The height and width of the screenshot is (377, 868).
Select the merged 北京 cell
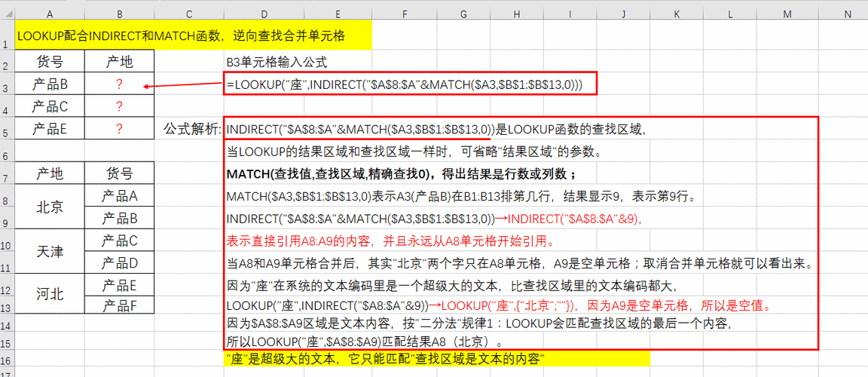(50, 207)
